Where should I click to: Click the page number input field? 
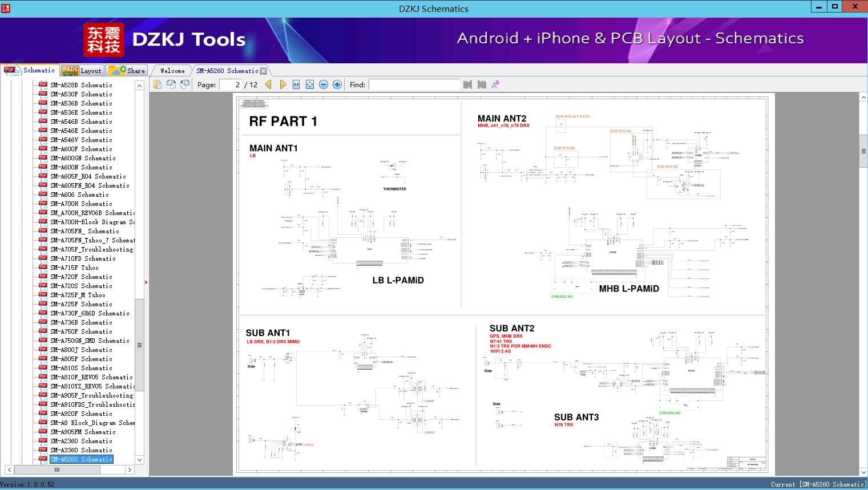click(231, 84)
